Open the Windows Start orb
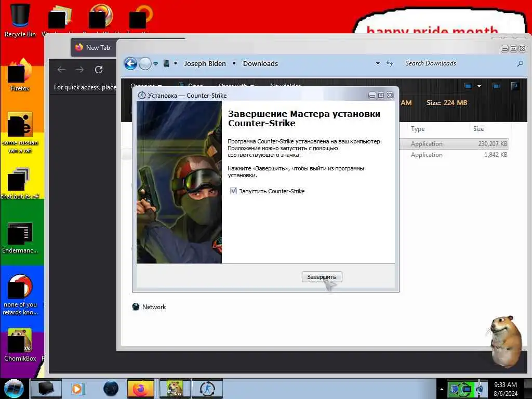This screenshot has width=532, height=399. tap(14, 389)
